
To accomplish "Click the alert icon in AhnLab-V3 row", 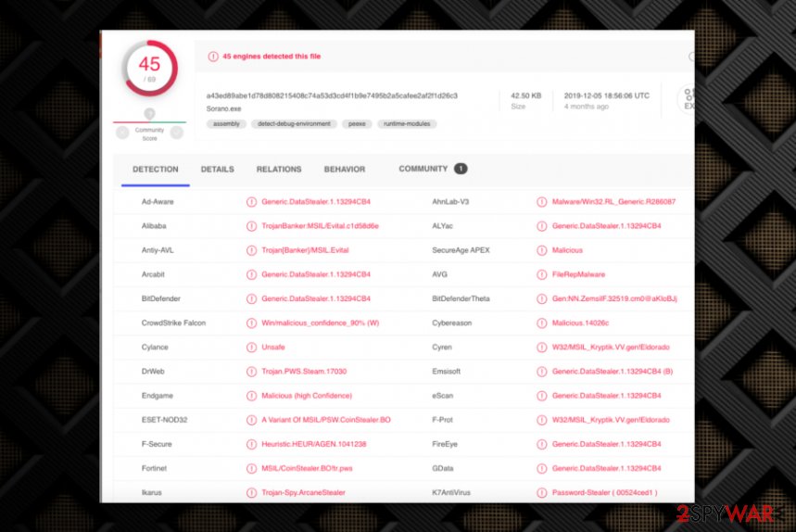I will point(542,202).
